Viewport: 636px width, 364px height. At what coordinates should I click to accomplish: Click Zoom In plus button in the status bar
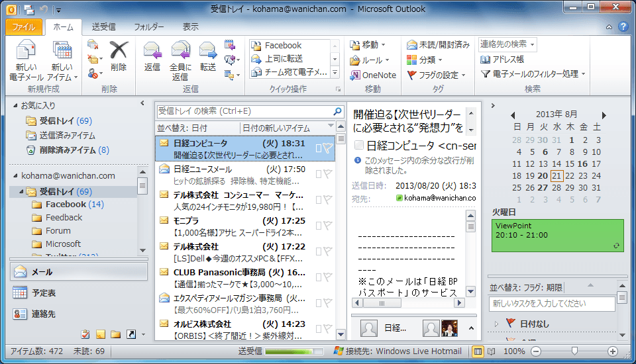[612, 351]
